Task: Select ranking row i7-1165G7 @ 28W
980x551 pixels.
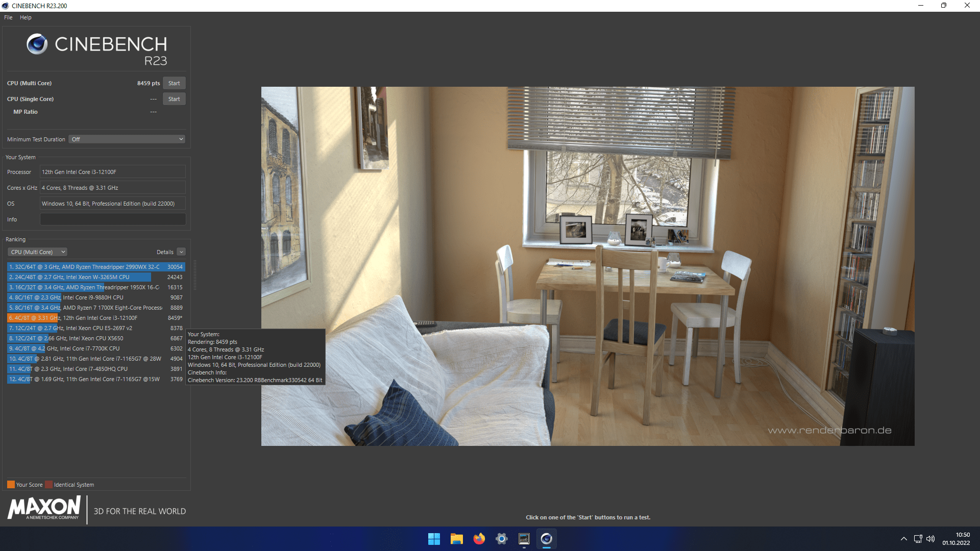Action: (96, 359)
